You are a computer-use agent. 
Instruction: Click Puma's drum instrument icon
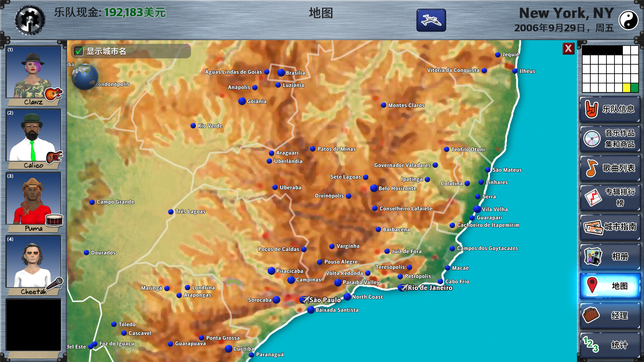point(54,220)
